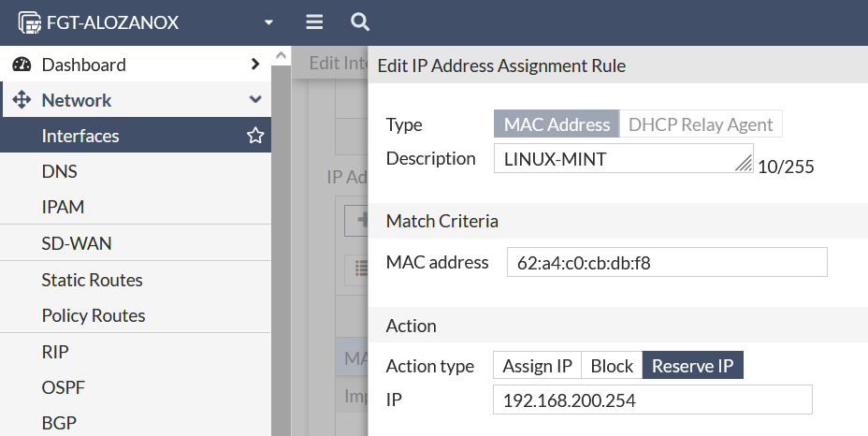Click the Network arrows icon
The height and width of the screenshot is (436, 868).
[22, 100]
